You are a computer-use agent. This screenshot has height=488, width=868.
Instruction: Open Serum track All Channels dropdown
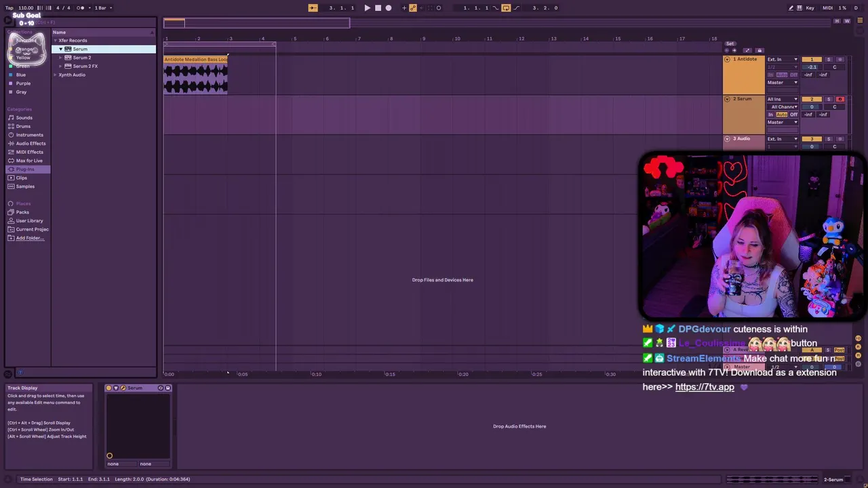point(783,106)
